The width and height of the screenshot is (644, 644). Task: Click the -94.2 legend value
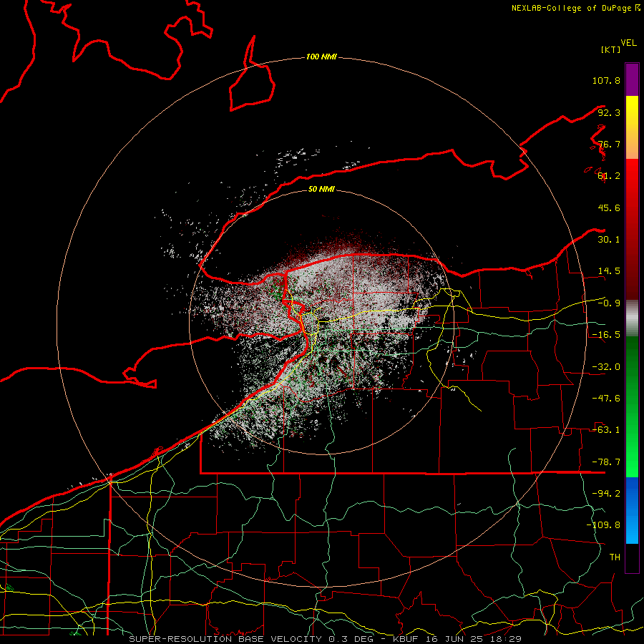[606, 493]
